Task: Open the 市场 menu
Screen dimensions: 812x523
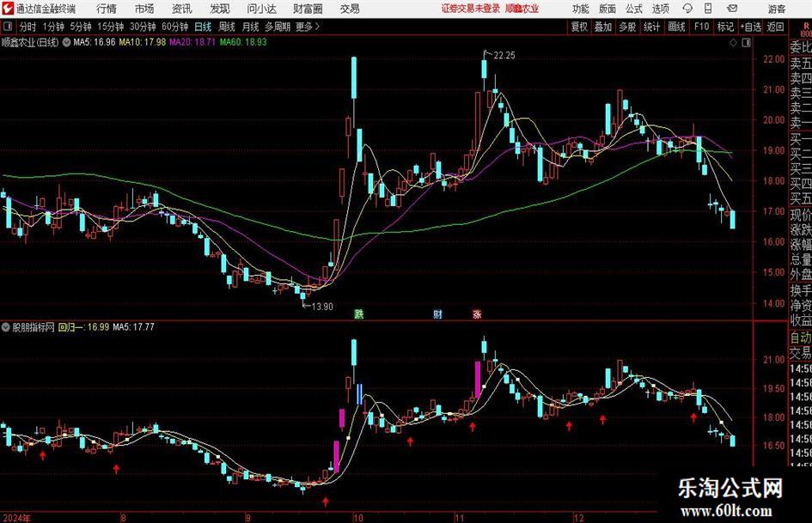Action: point(144,9)
